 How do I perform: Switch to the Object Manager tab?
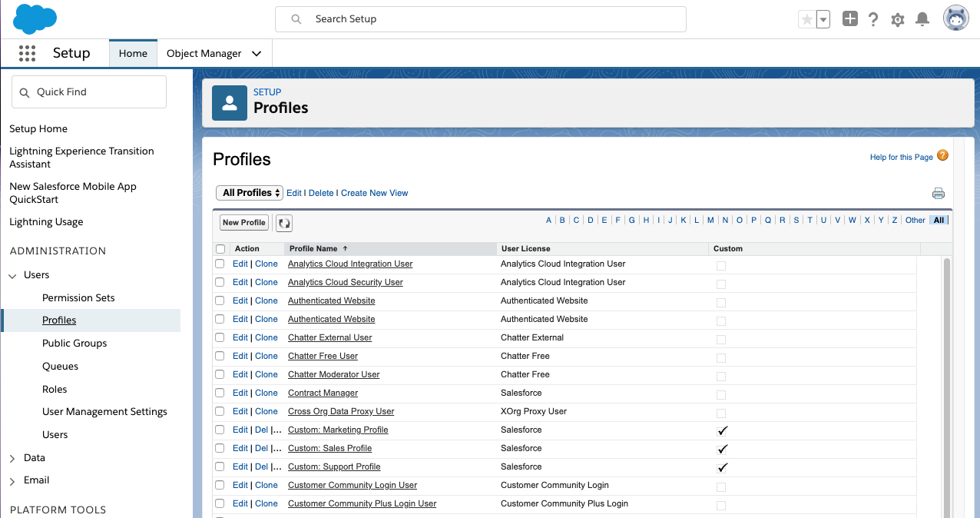204,53
